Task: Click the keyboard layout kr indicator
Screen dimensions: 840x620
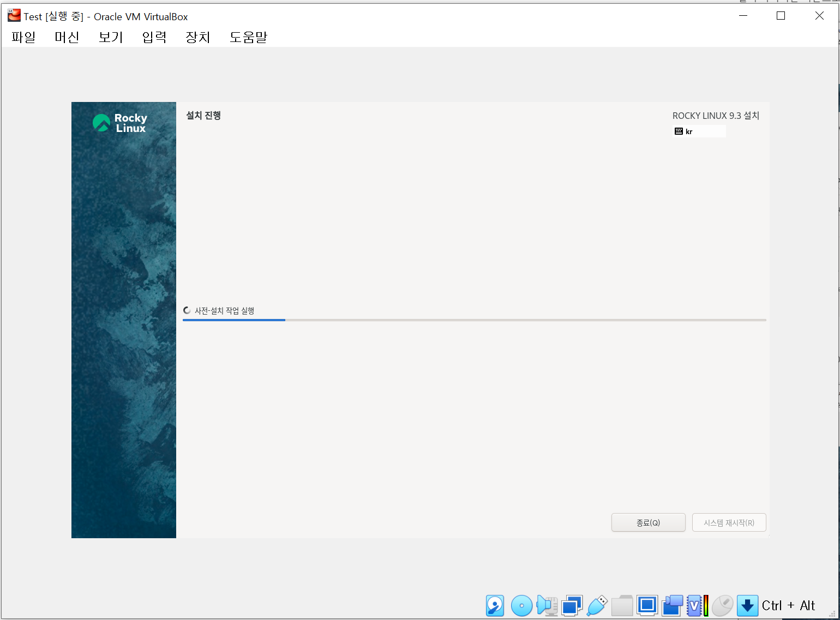Action: pos(700,131)
